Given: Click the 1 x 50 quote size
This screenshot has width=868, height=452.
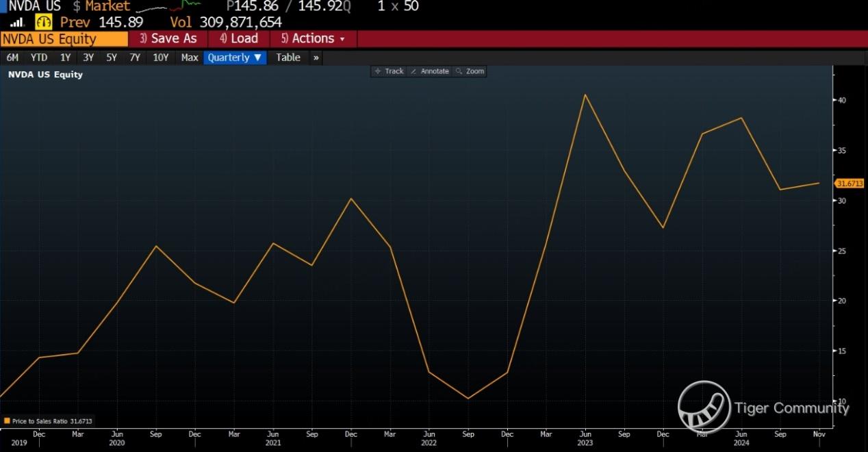Looking at the screenshot, I should [x=398, y=6].
